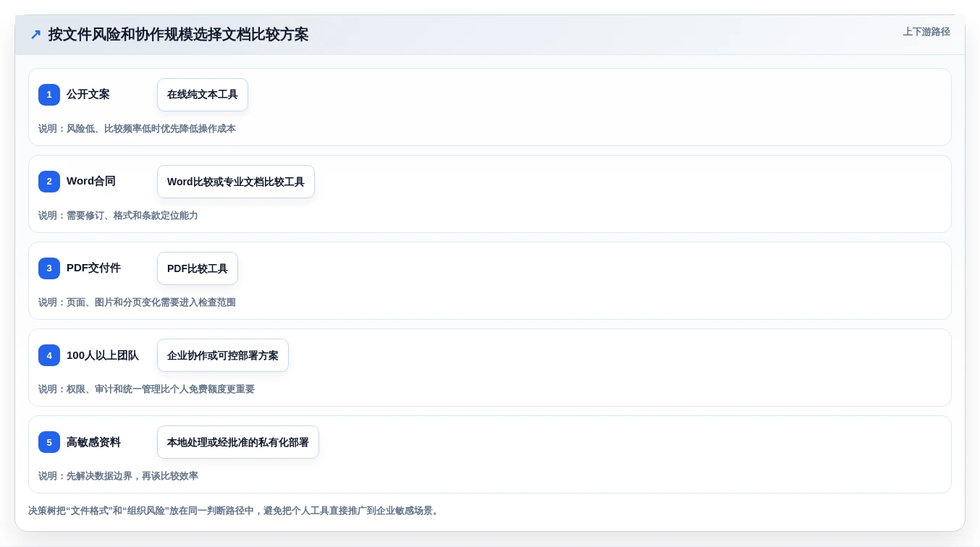Select the 本地处理或经批准的私有化部署 chip
980x547 pixels.
[238, 442]
